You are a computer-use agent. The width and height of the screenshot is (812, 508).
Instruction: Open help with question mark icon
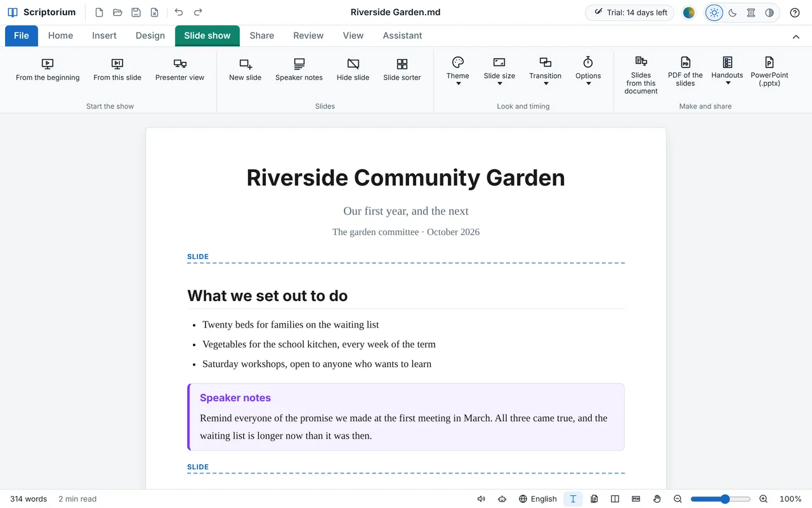tap(795, 13)
